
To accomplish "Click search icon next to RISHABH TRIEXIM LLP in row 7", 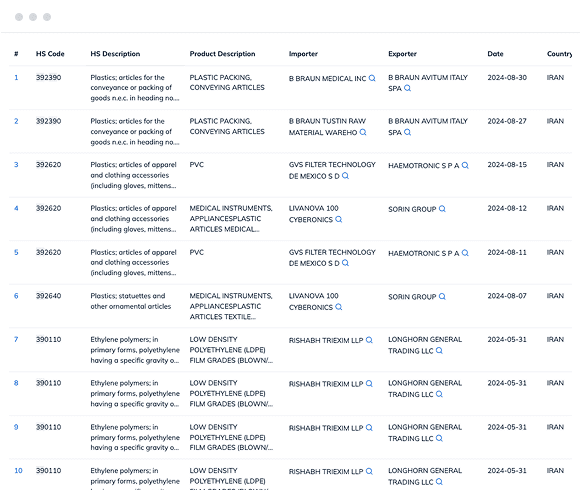I will [369, 340].
